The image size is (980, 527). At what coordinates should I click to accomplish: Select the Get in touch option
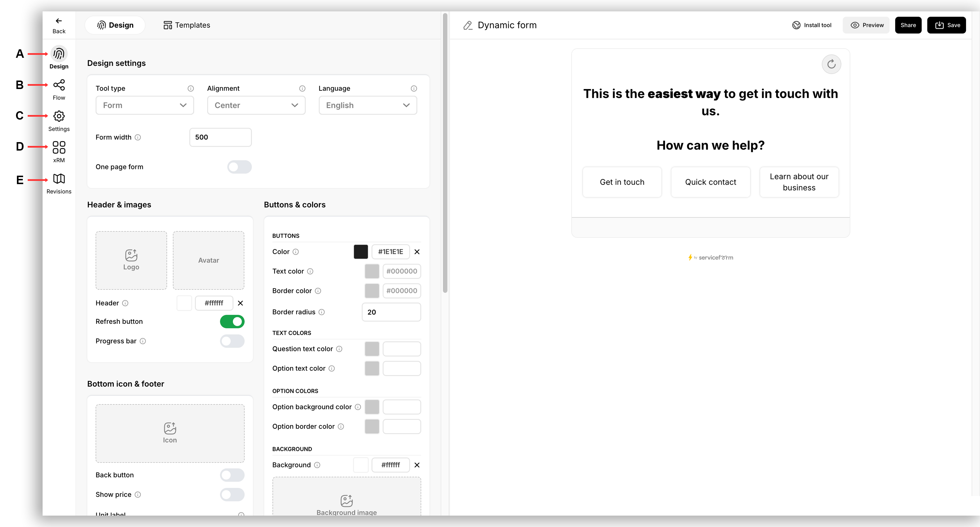pyautogui.click(x=622, y=182)
